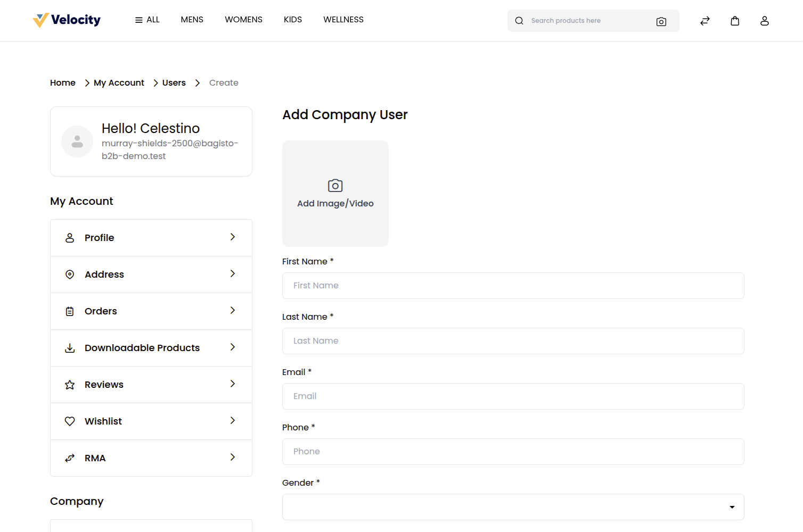
Task: Click the Wishlist heart icon
Action: coord(70,421)
